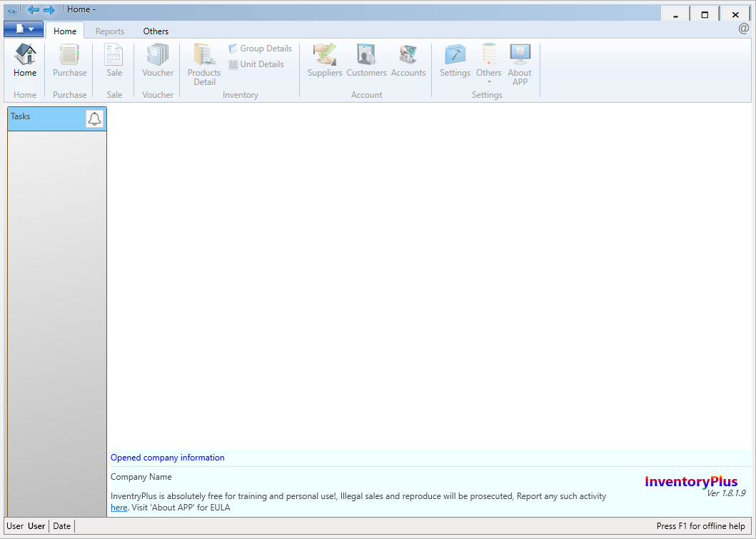Click the 'here' link to report illegal activity
Viewport: 756px width, 539px height.
[x=119, y=507]
